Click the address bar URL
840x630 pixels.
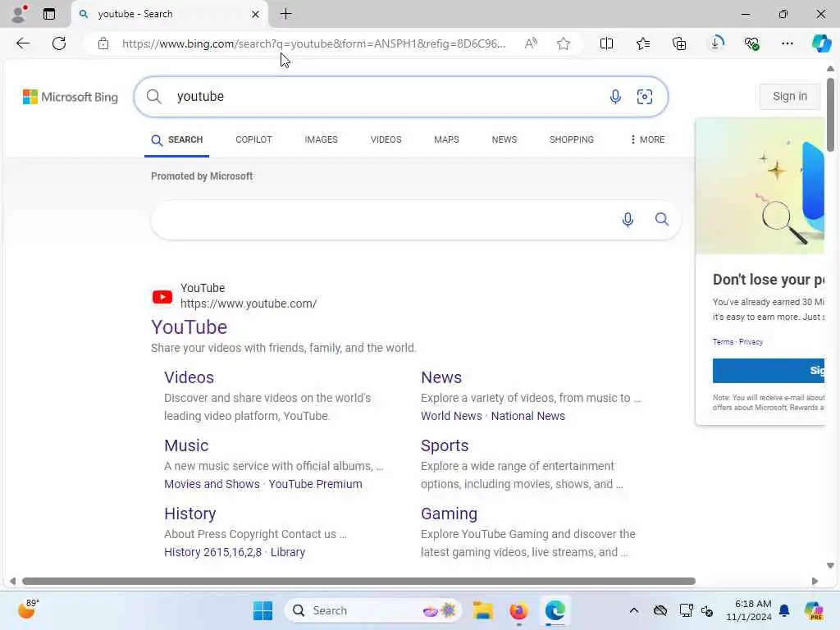point(313,43)
